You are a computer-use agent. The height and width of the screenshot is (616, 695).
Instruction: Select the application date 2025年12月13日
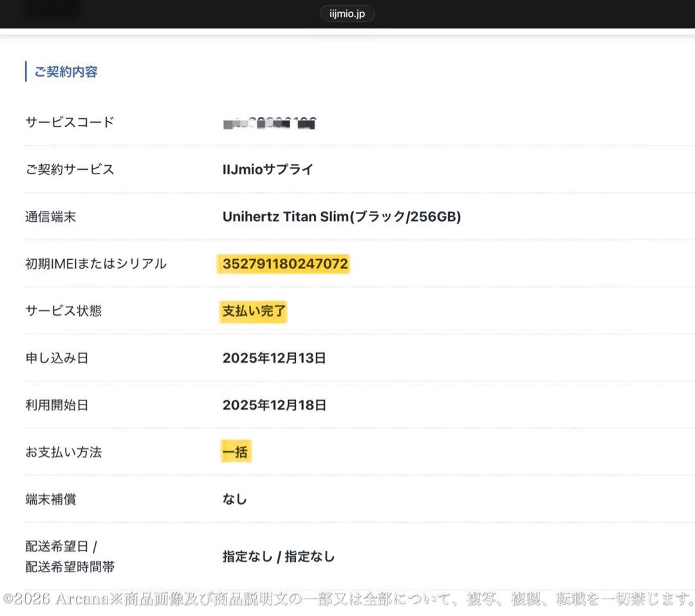point(275,358)
